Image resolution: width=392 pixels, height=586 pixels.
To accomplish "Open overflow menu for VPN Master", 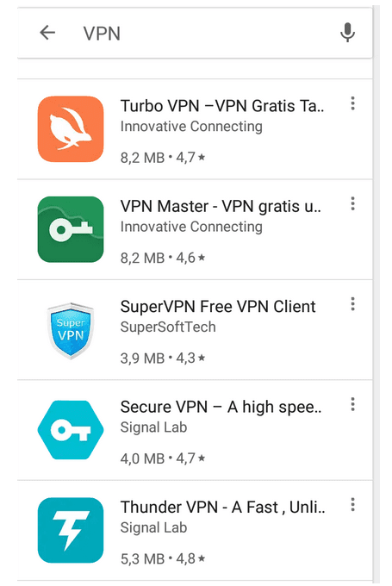I will [x=352, y=203].
